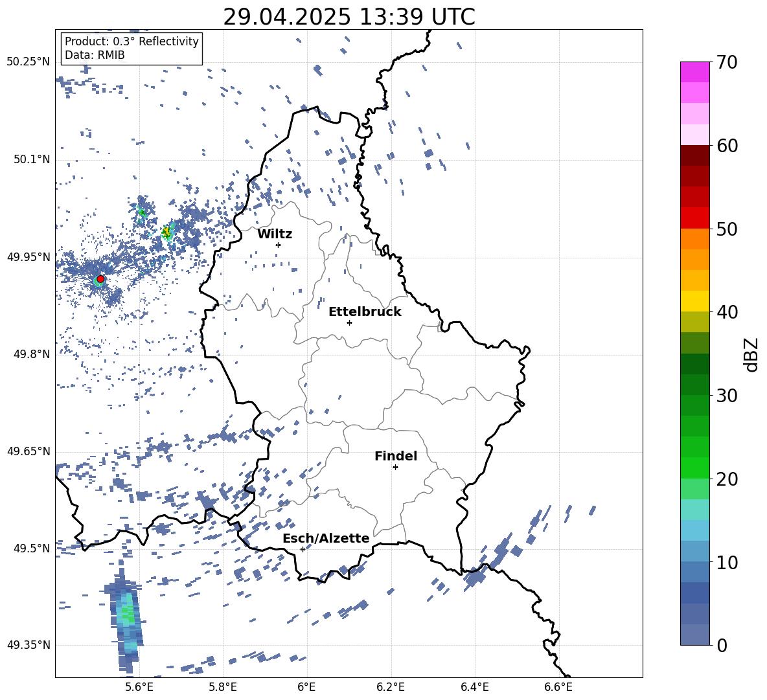Click the 6.6°E longitude label
Image resolution: width=767 pixels, height=700 pixels.
coord(558,687)
